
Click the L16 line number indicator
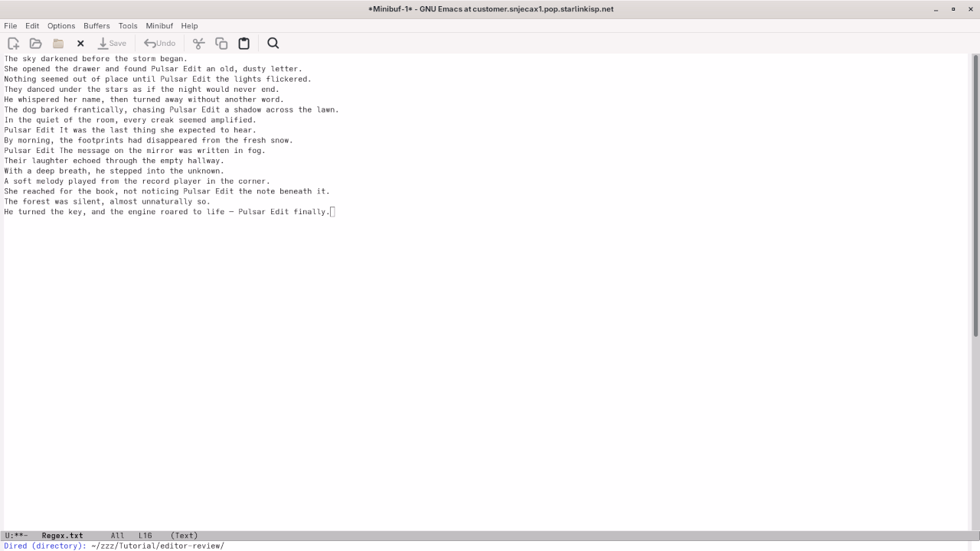[x=145, y=536]
